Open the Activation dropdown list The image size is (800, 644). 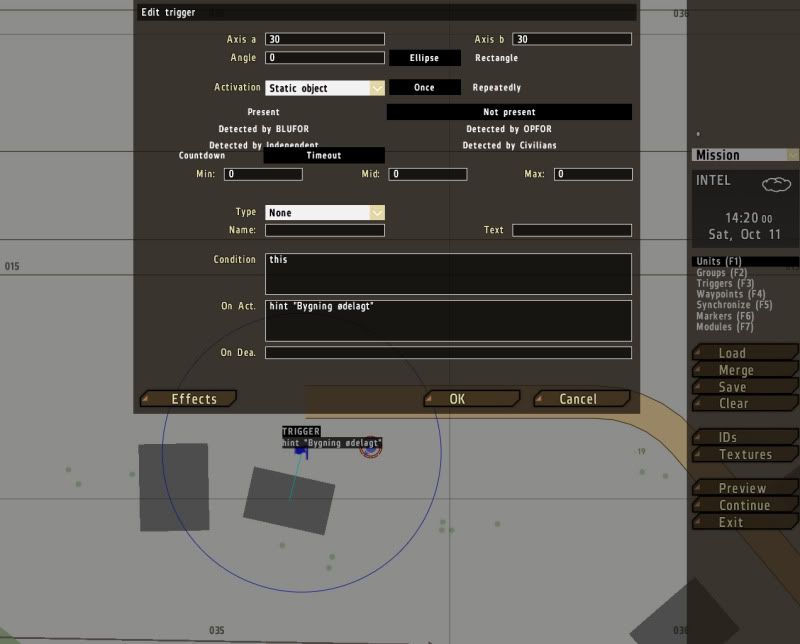click(376, 88)
